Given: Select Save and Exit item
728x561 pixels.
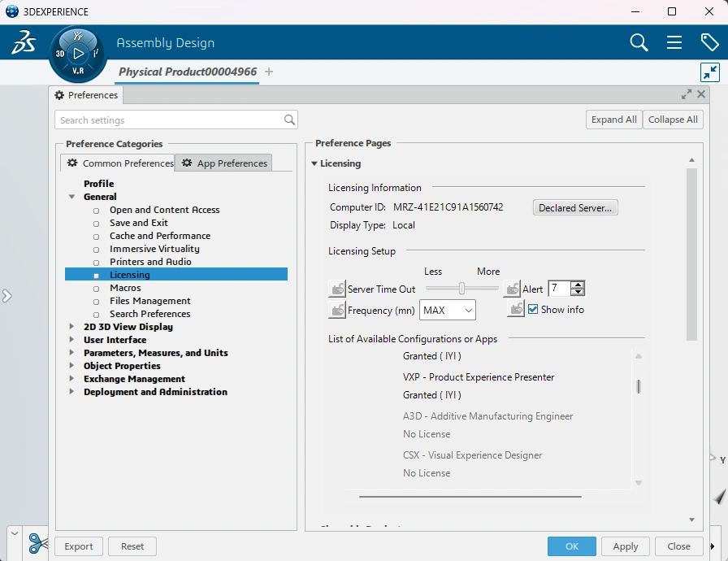Looking at the screenshot, I should coord(138,223).
